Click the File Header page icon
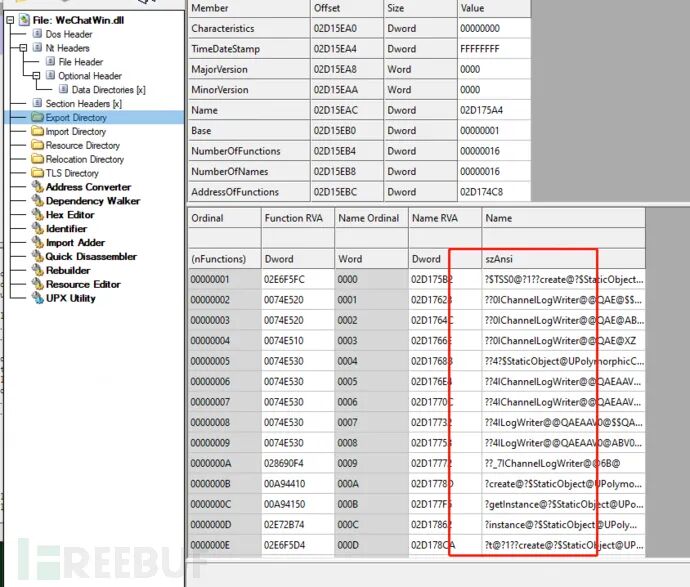Image resolution: width=690 pixels, height=587 pixels. [51, 62]
